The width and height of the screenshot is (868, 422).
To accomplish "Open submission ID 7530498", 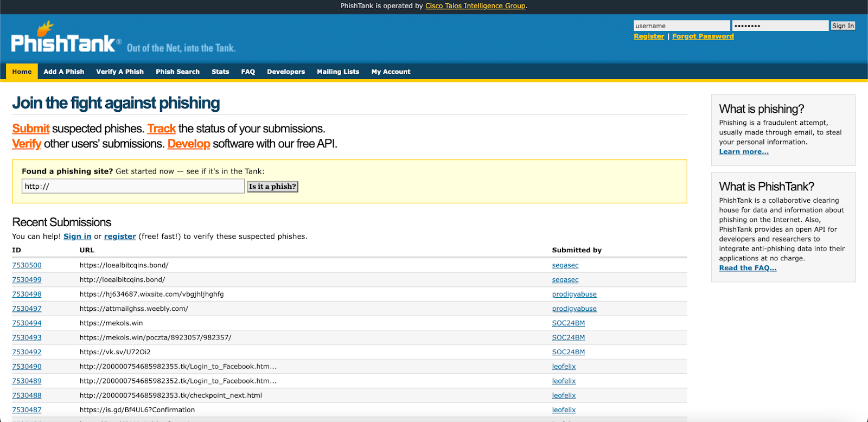I will [27, 294].
